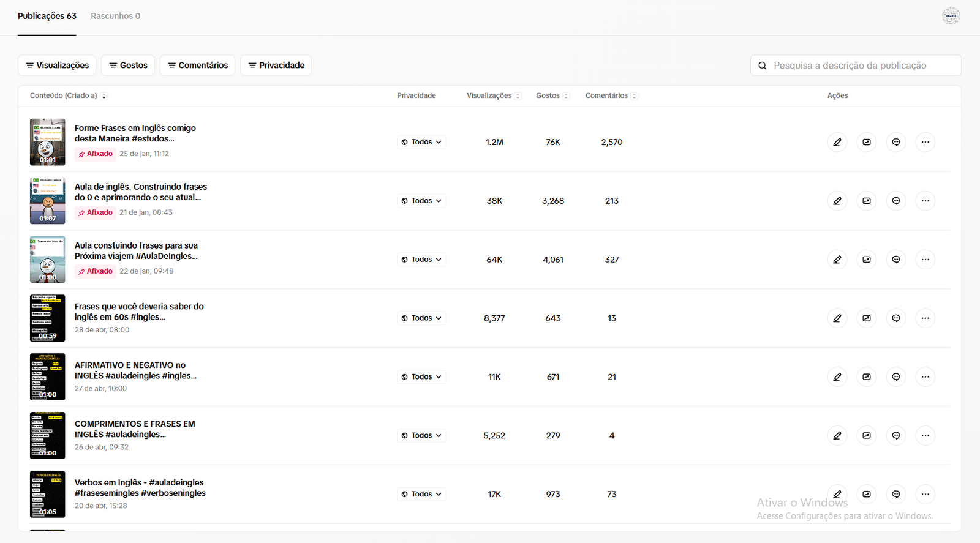Viewport: 980px width, 543px height.
Task: Click the Visualizações filter button
Action: coord(57,66)
